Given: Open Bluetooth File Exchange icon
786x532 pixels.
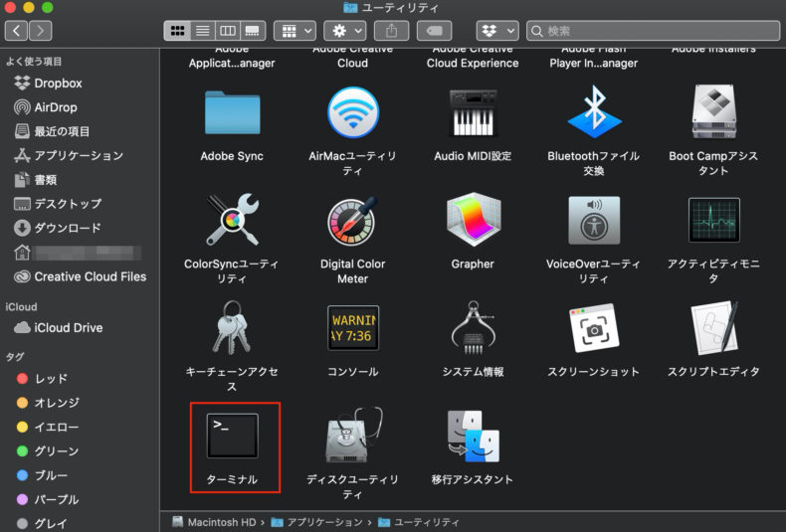Looking at the screenshot, I should tap(594, 112).
